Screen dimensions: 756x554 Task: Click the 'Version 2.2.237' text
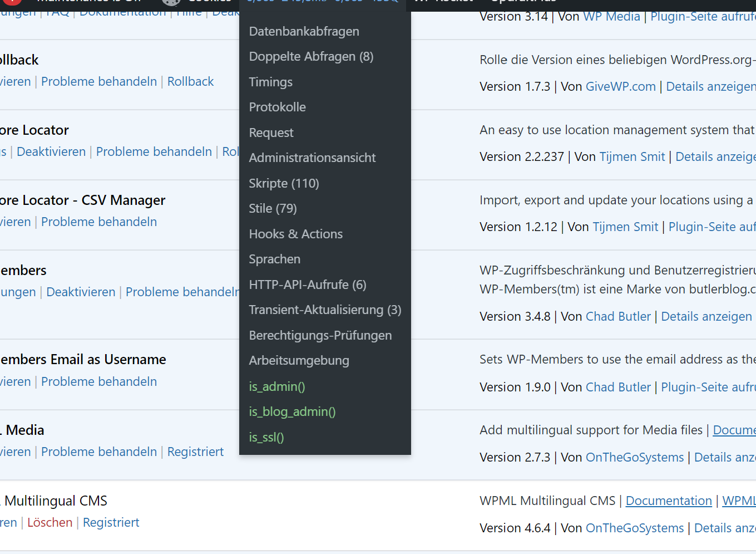click(522, 156)
